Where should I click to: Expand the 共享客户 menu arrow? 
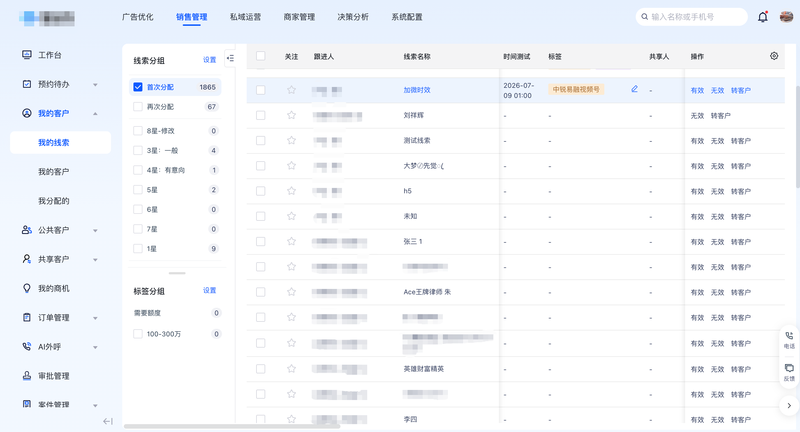pyautogui.click(x=95, y=260)
